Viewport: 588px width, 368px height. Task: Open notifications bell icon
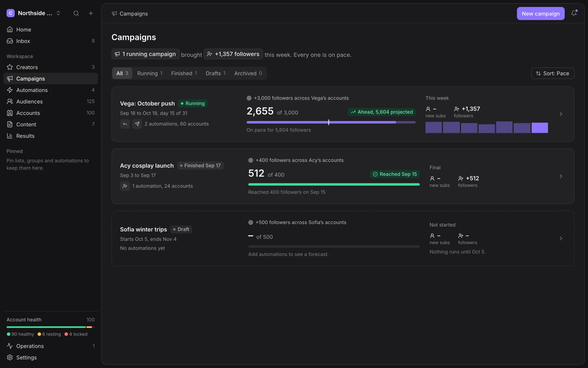[574, 13]
